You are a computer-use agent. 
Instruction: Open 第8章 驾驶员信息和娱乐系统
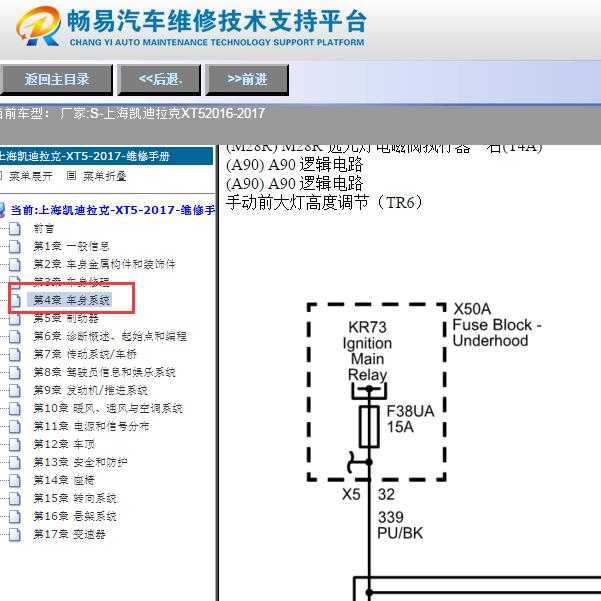pyautogui.click(x=104, y=372)
